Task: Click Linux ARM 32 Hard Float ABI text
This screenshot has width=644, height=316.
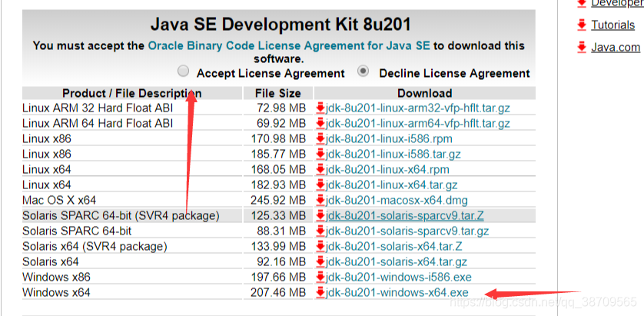Action: 98,108
